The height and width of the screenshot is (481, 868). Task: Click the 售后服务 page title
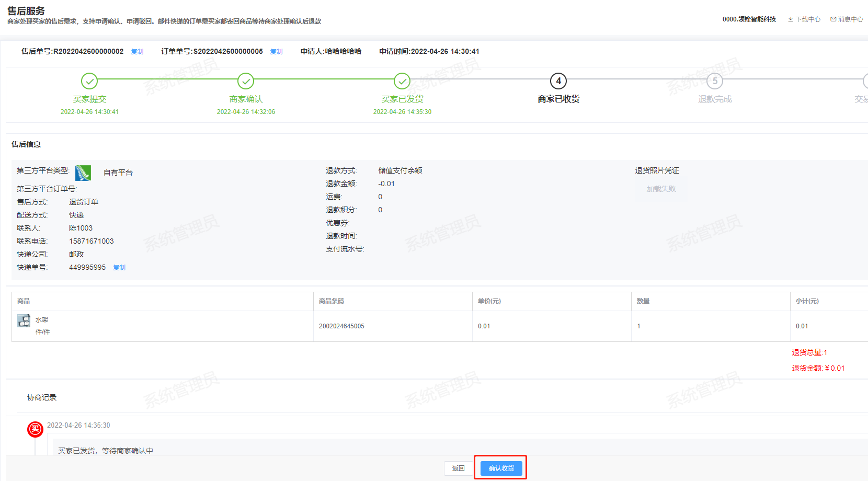click(x=26, y=11)
